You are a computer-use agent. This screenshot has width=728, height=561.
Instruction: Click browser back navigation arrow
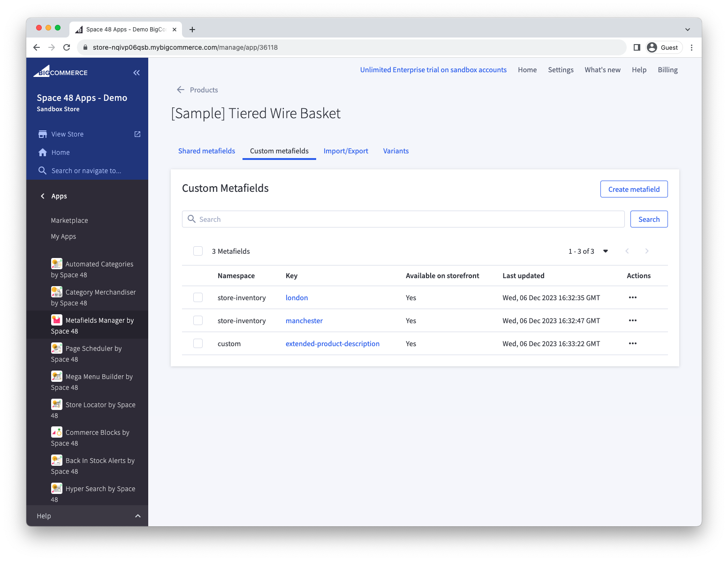(37, 47)
